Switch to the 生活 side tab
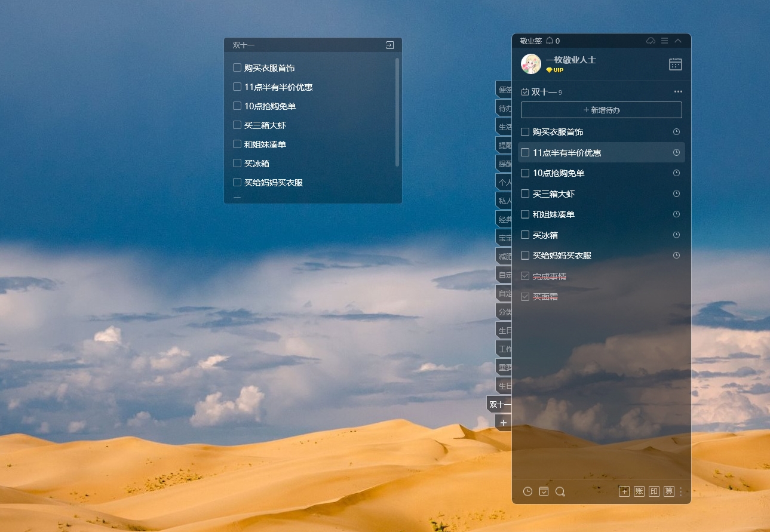Screen dimensions: 770x532 tap(504, 127)
